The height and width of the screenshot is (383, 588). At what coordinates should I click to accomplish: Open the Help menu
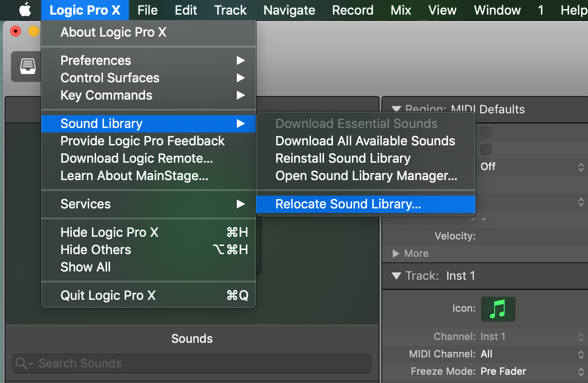click(574, 10)
